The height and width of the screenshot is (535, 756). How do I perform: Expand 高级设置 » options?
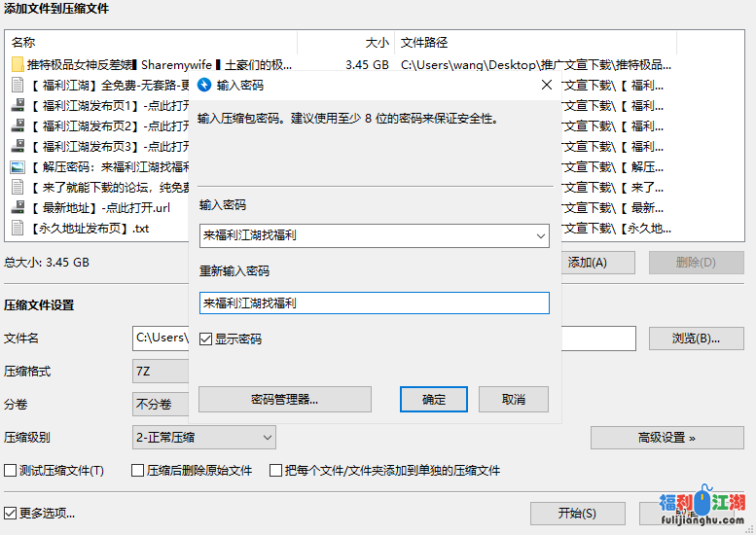(x=666, y=438)
